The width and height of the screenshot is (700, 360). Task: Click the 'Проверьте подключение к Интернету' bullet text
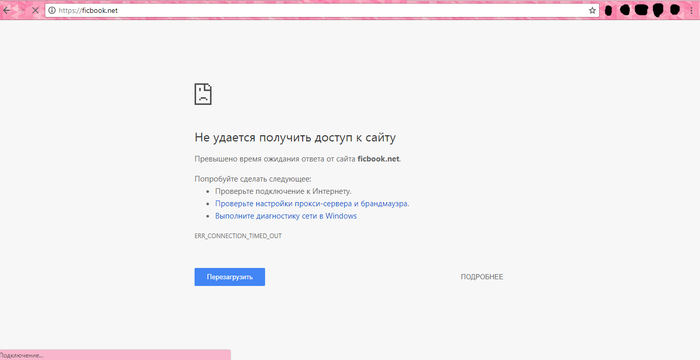[x=283, y=191]
